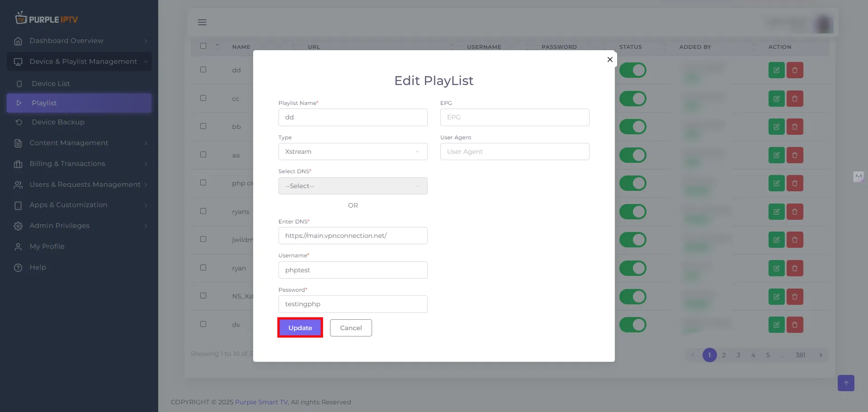This screenshot has width=868, height=412.
Task: Click the Update button
Action: pos(300,328)
